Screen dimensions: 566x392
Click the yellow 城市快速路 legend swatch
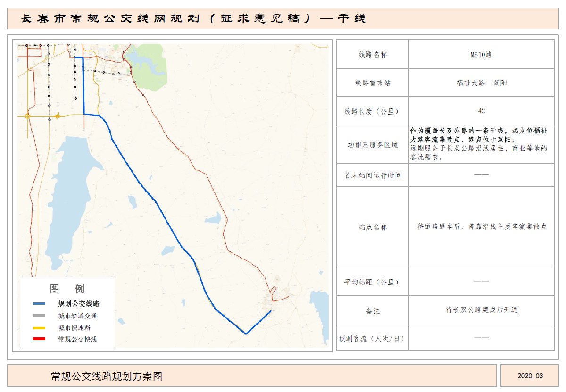(x=40, y=327)
